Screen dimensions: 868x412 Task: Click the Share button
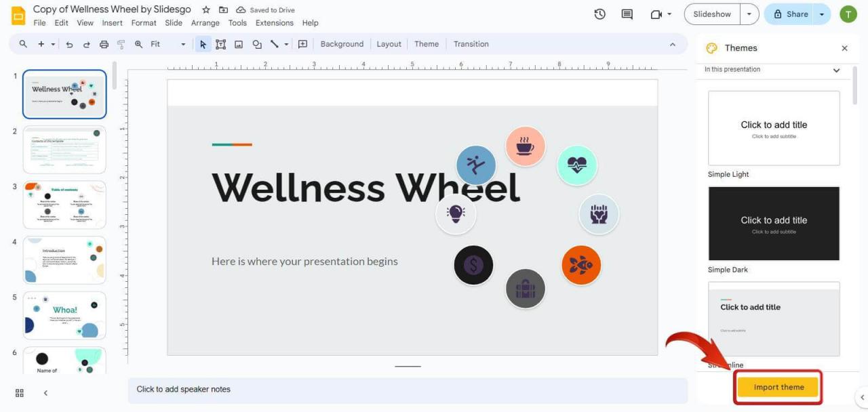click(792, 14)
